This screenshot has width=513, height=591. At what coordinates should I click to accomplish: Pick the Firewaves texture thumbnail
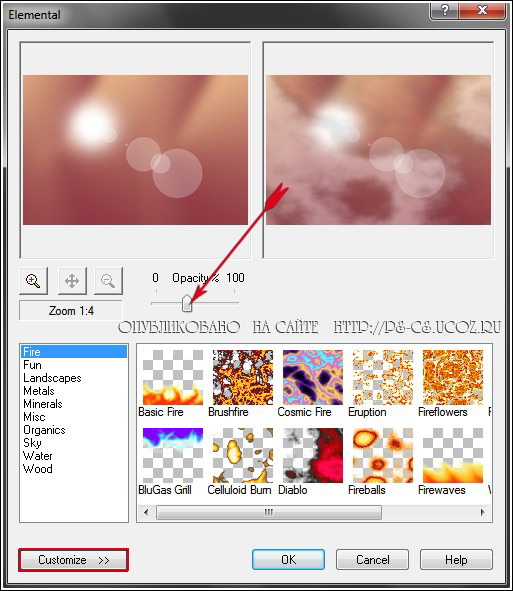click(453, 455)
